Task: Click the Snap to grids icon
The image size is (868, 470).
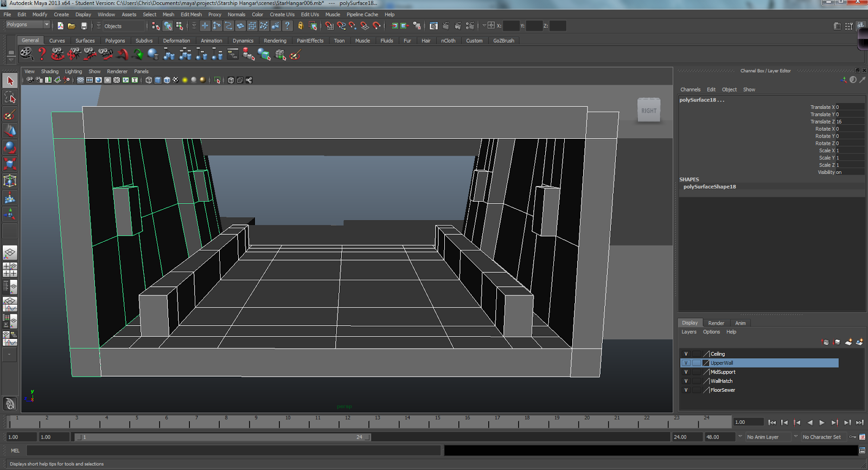Action: click(329, 26)
